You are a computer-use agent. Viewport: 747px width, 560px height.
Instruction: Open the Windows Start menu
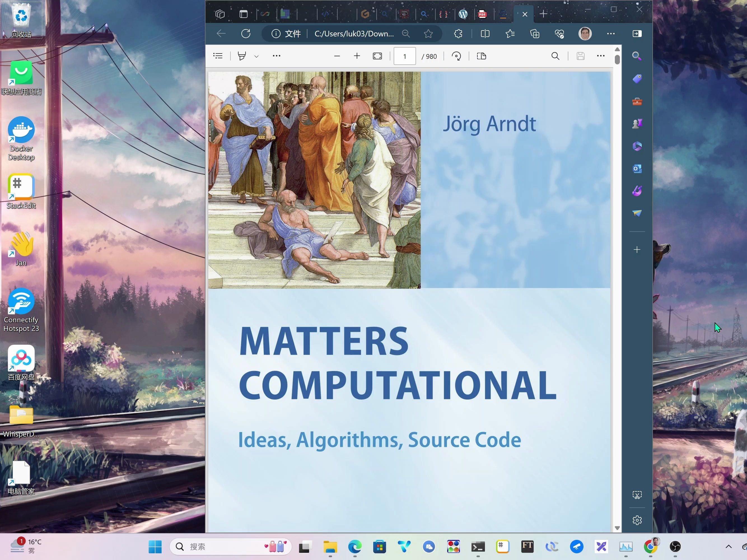tap(155, 547)
